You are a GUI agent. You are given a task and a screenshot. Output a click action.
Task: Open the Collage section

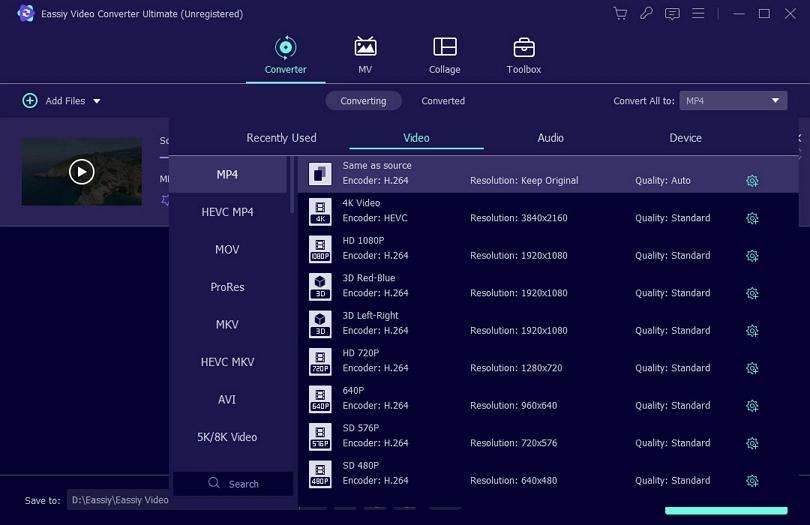(444, 56)
